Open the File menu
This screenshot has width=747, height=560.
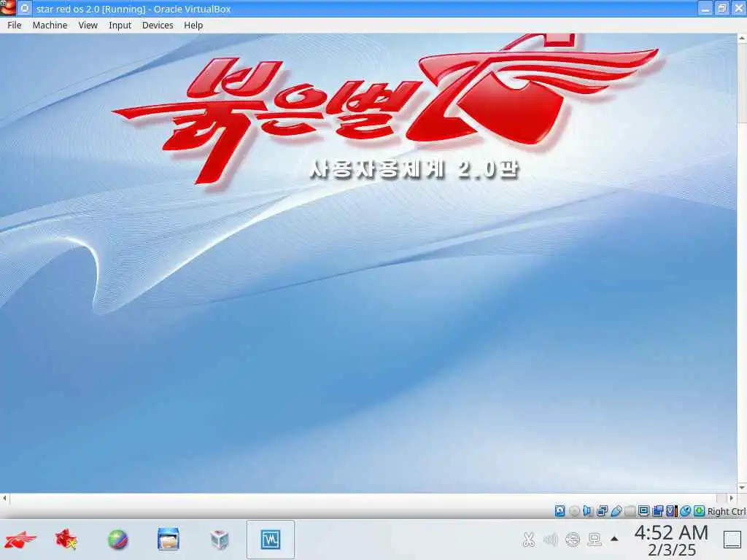15,26
